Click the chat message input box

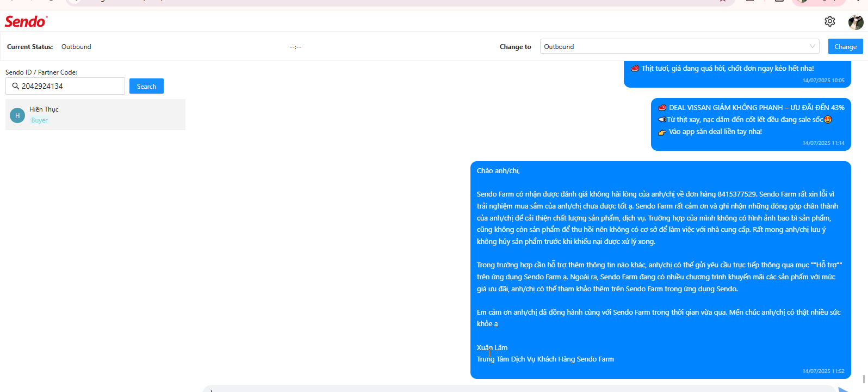pyautogui.click(x=519, y=389)
